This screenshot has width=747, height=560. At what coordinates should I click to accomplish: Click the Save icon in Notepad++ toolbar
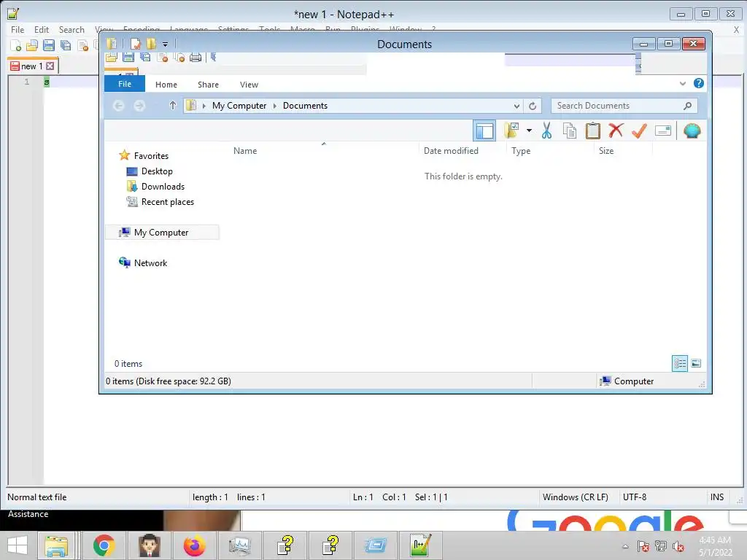[x=49, y=45]
